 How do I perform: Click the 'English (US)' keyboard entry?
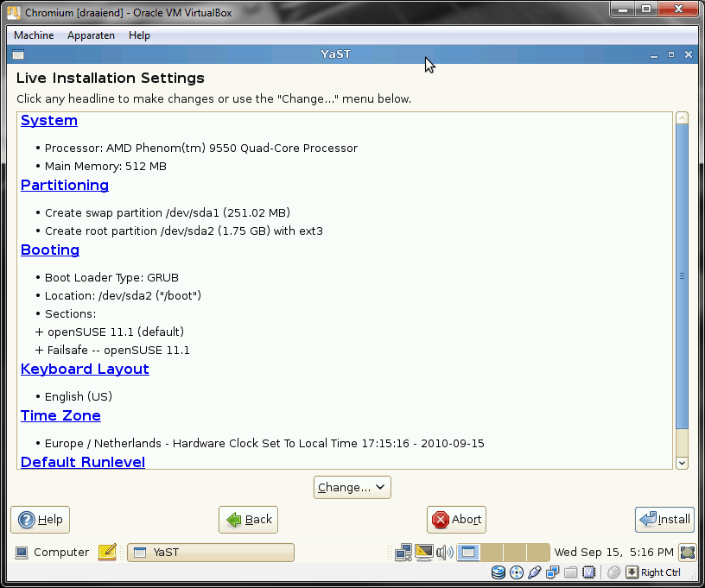(79, 396)
